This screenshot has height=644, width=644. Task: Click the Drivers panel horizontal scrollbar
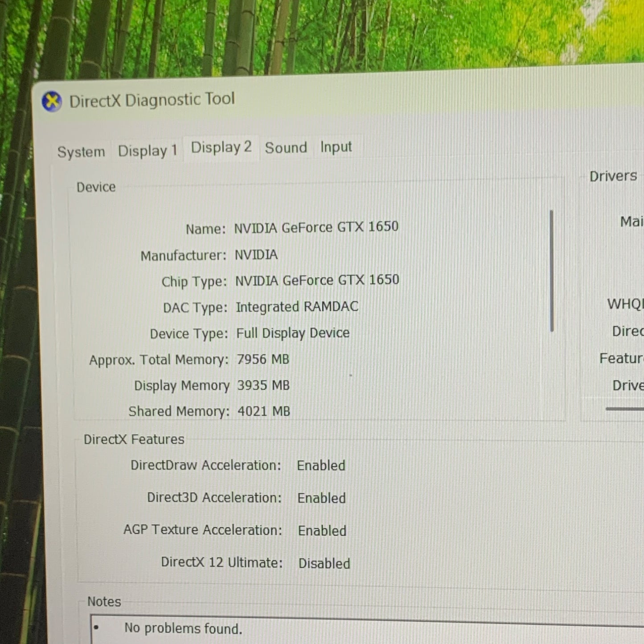tap(624, 408)
